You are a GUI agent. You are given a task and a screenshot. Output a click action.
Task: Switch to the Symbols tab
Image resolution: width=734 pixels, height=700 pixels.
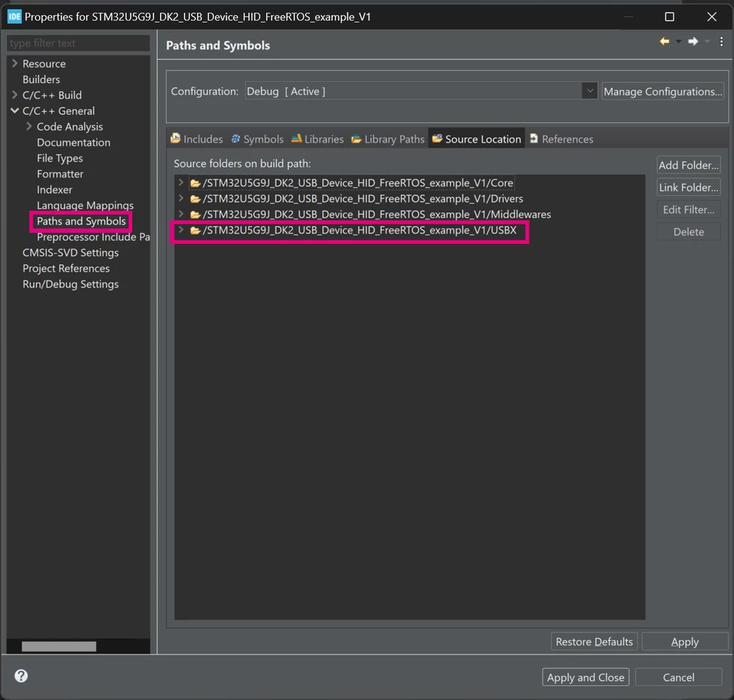(x=257, y=139)
